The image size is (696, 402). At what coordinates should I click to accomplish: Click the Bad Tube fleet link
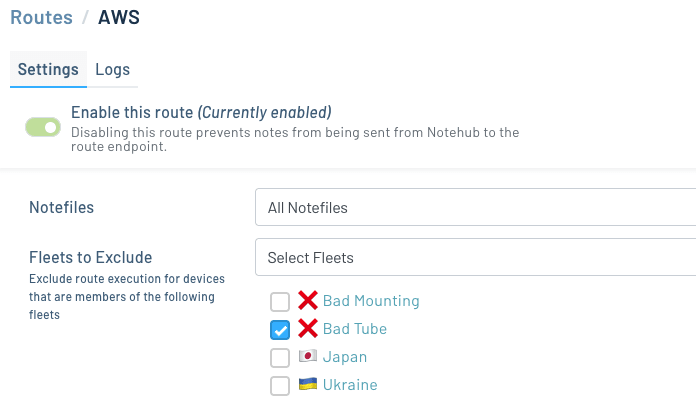(354, 329)
